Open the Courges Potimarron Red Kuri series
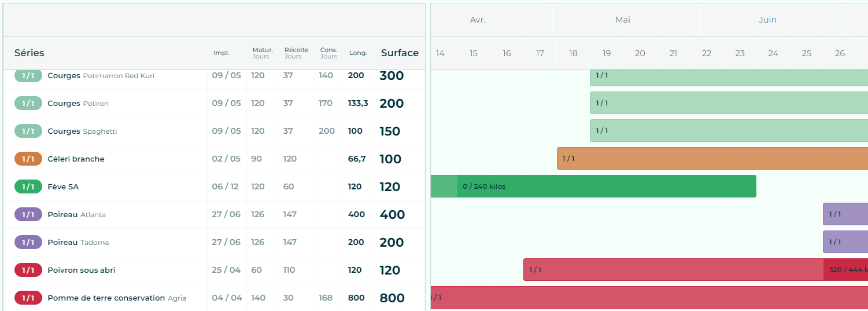The width and height of the screenshot is (868, 311). (101, 76)
